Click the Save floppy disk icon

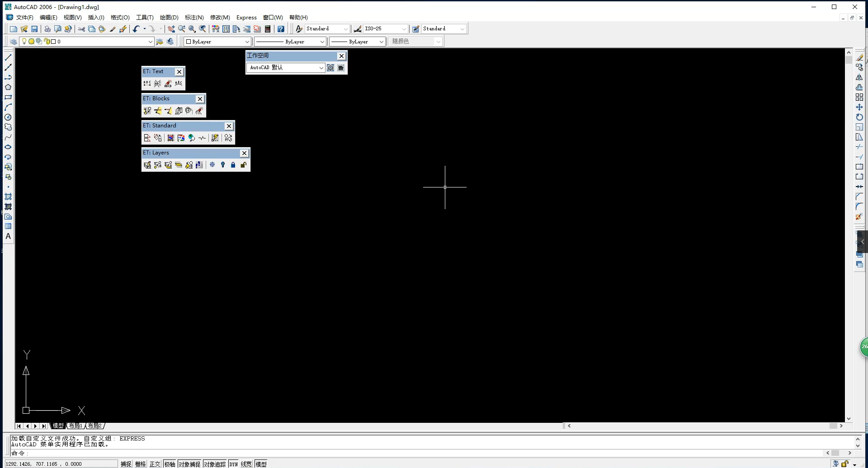point(34,29)
